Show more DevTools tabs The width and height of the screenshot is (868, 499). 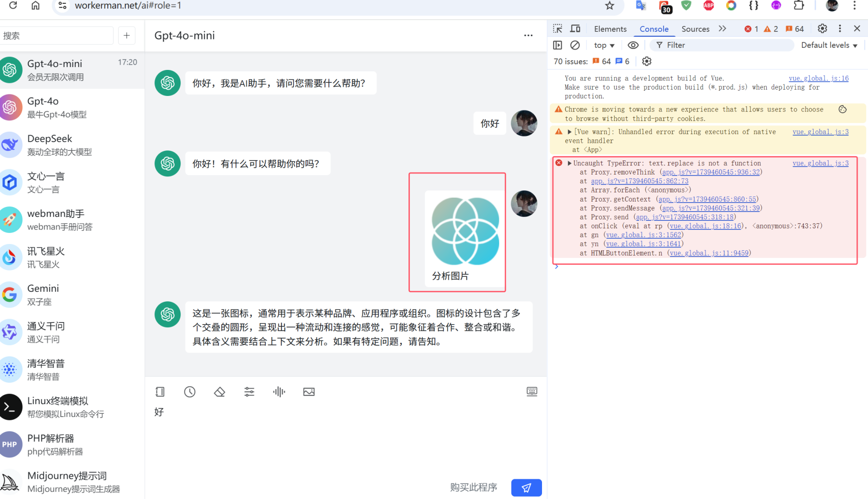(722, 28)
